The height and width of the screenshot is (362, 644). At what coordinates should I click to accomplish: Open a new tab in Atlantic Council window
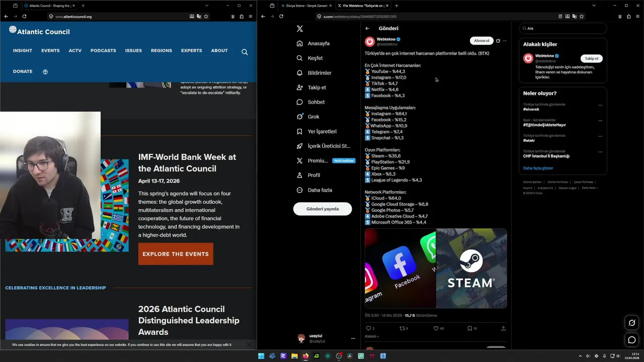83,6
